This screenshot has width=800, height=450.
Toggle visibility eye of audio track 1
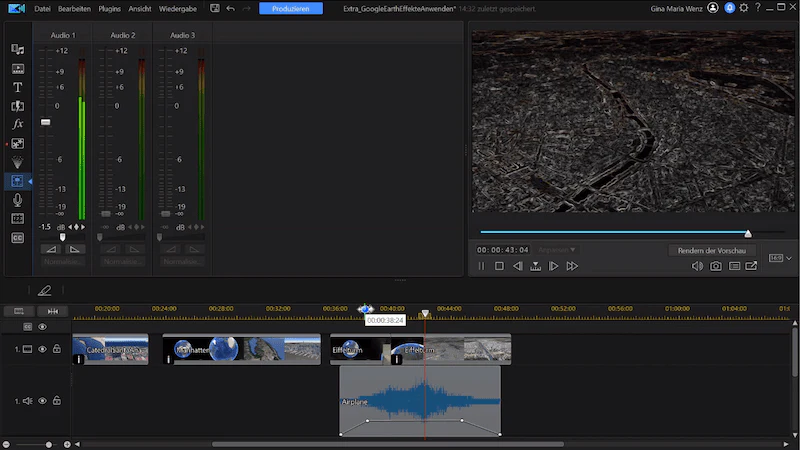click(42, 401)
